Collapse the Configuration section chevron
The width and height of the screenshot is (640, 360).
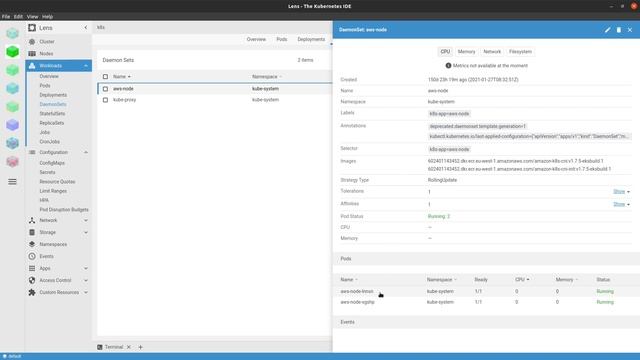(86, 152)
